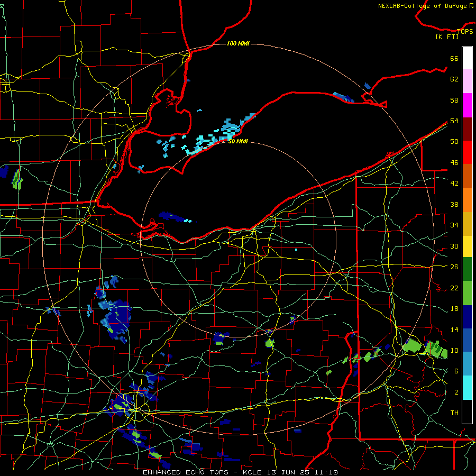This screenshot has height=476, width=476.
Task: Click the "18" legend value
Action: (454, 309)
